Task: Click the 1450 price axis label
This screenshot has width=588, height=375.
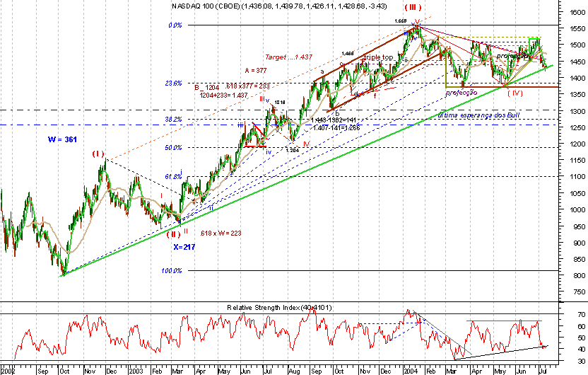Action: click(x=577, y=62)
